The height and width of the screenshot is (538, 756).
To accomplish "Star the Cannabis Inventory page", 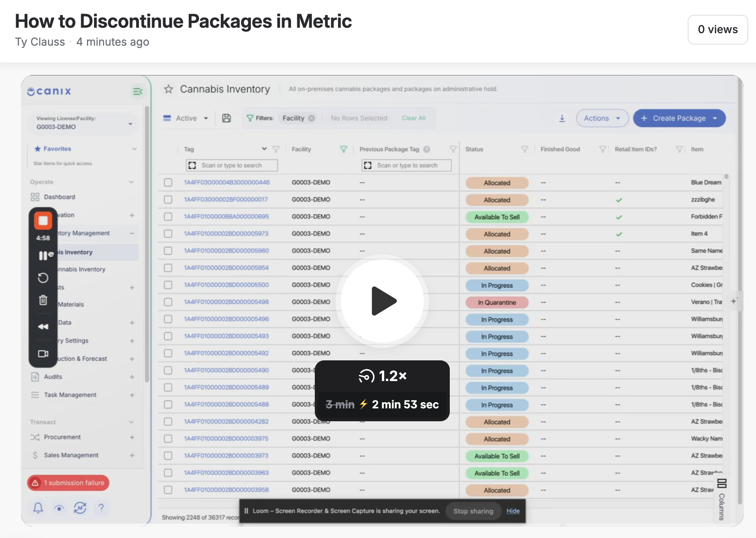I will (x=169, y=89).
